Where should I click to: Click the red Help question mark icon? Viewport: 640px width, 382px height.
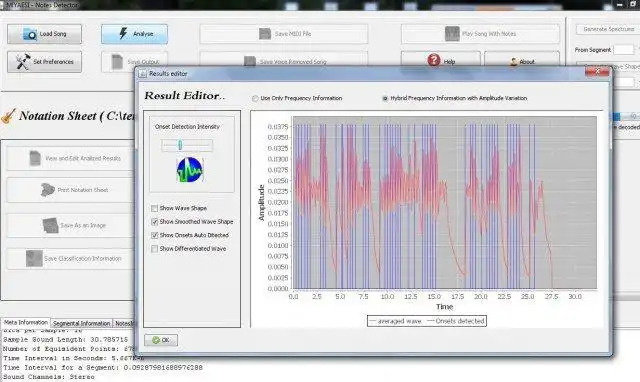pos(434,60)
